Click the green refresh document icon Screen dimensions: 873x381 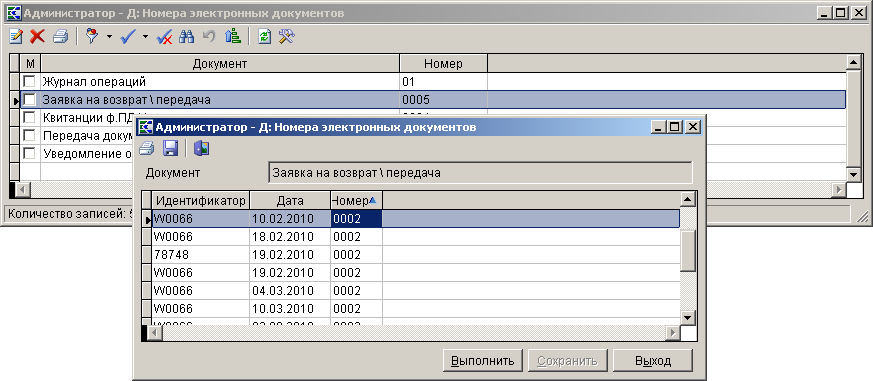[x=264, y=37]
